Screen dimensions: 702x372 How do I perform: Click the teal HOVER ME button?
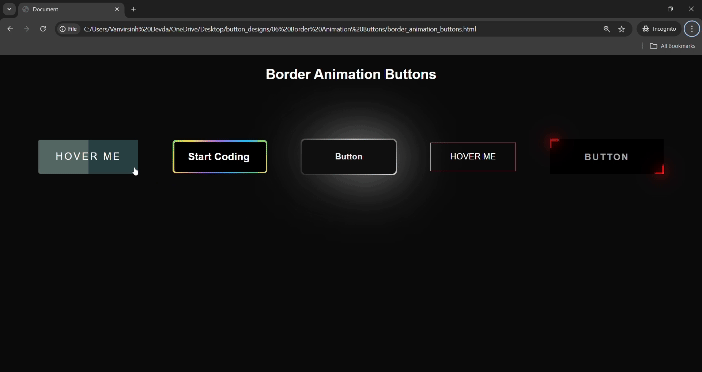point(88,157)
